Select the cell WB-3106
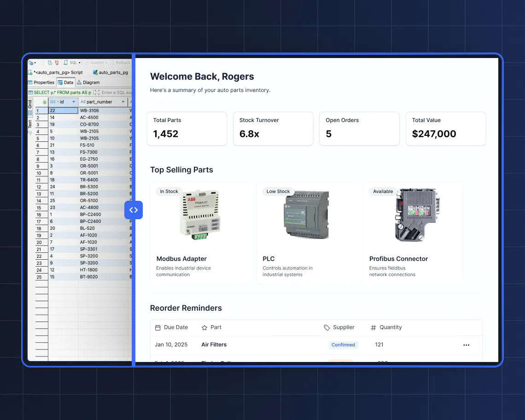This screenshot has height=420, width=525. 104,111
